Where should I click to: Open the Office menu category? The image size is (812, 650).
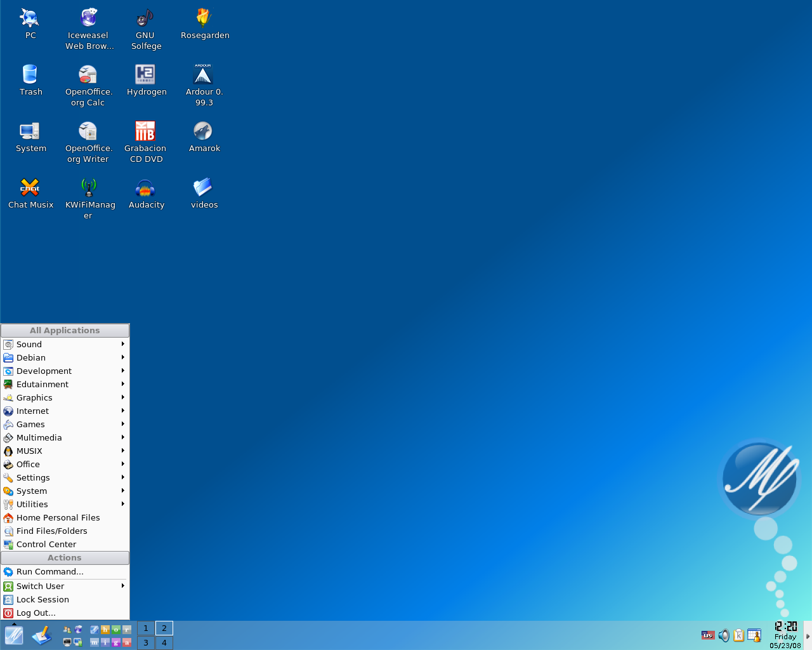65,464
